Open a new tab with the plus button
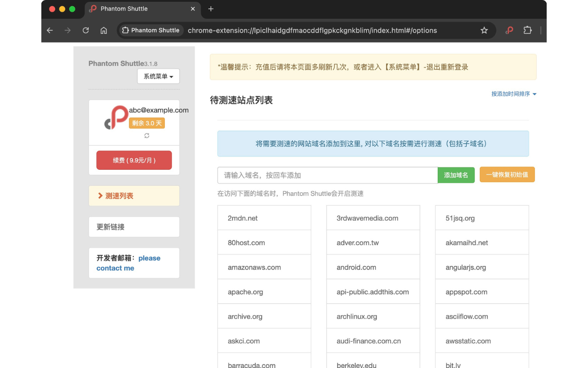The width and height of the screenshot is (588, 368). [210, 9]
